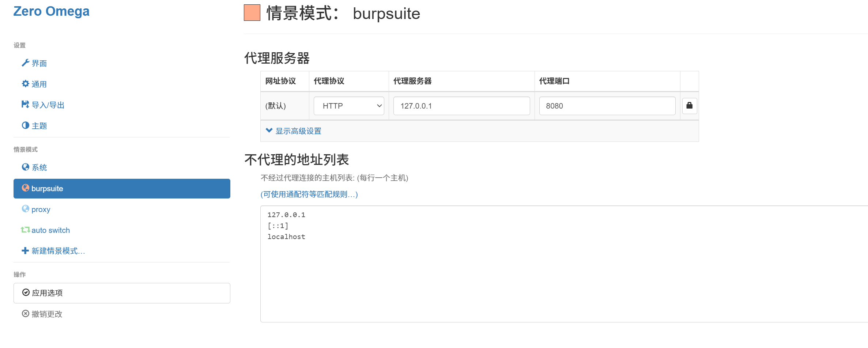The width and height of the screenshot is (868, 348).
Task: Open the HTTP proxy protocol dropdown
Action: tap(349, 106)
